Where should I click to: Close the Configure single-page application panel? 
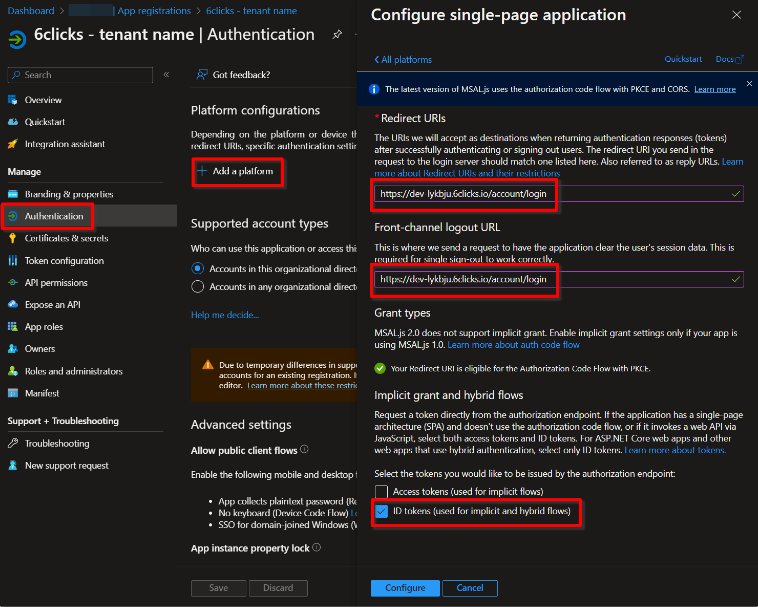pyautogui.click(x=736, y=15)
